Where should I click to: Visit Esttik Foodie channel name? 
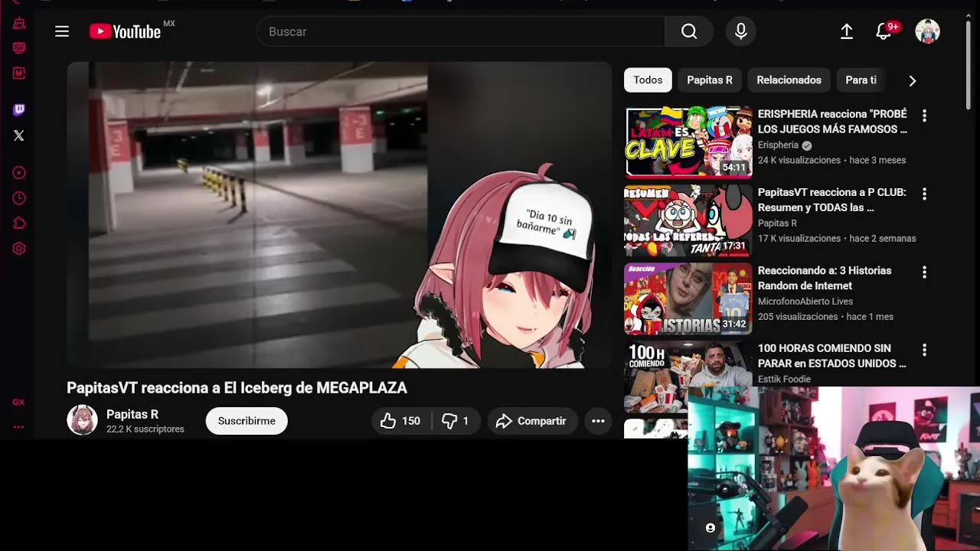click(x=784, y=380)
